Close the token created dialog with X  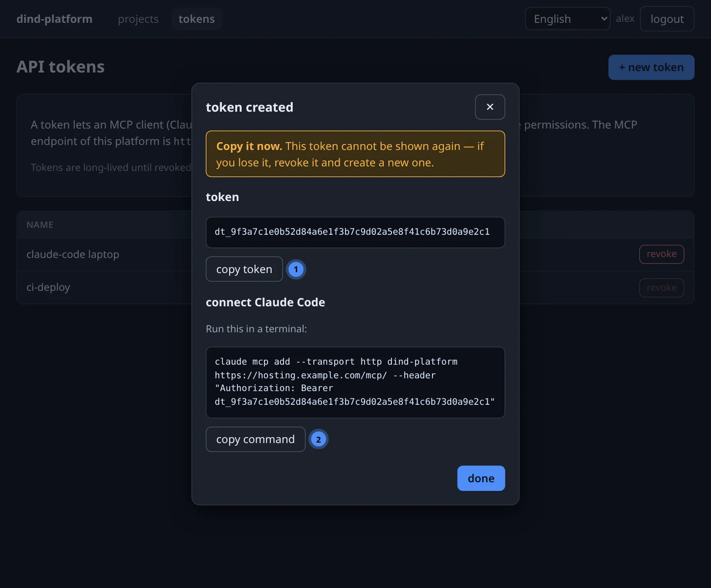click(x=490, y=107)
